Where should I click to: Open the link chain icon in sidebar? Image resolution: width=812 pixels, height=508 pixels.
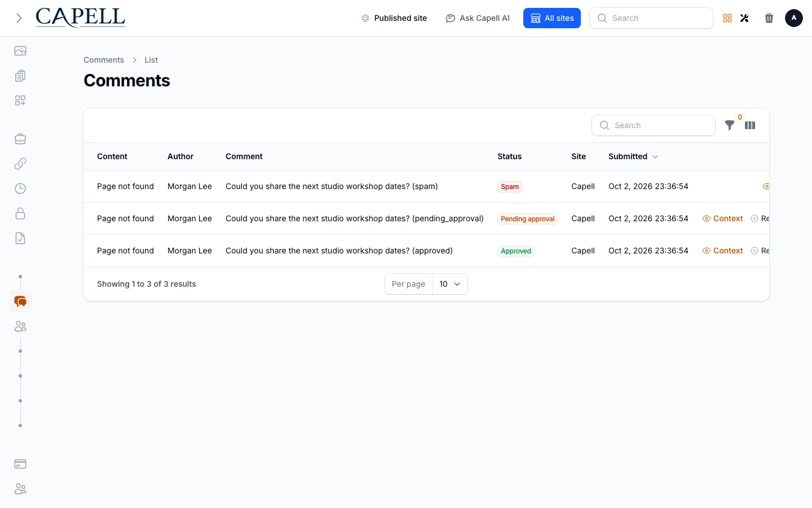(20, 164)
